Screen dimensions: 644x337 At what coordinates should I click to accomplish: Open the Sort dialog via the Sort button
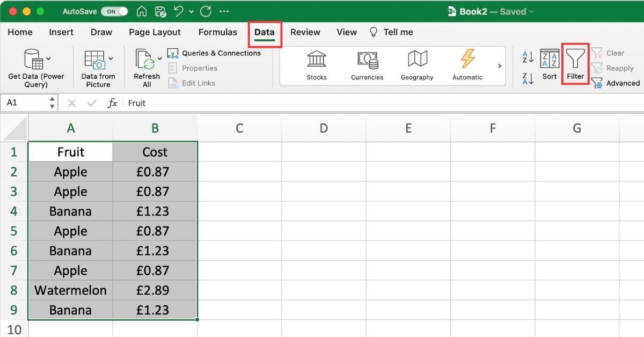549,63
